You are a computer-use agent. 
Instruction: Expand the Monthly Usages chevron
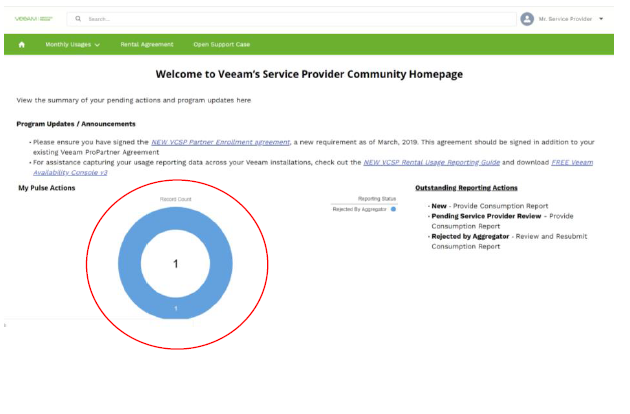(97, 45)
